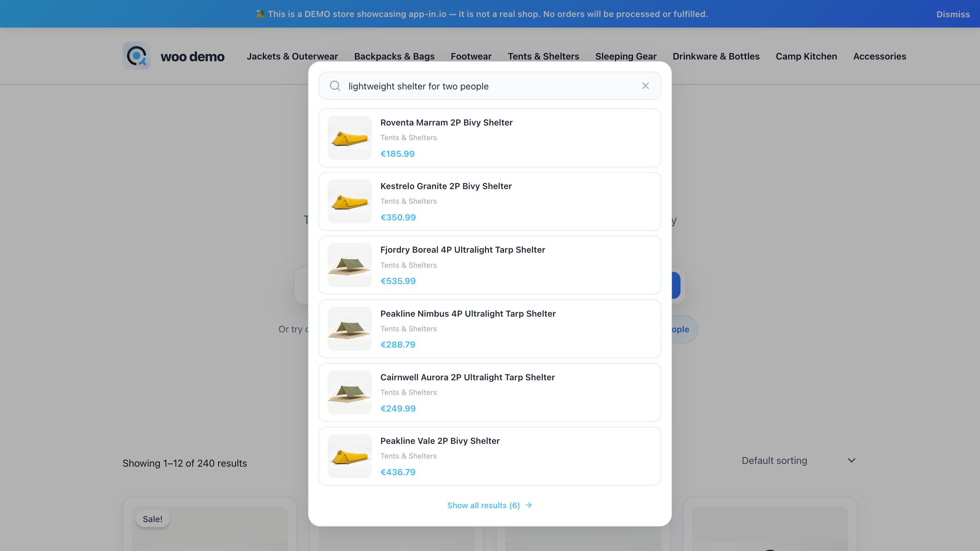This screenshot has height=551, width=980.
Task: Click inside the search text field
Action: click(x=490, y=86)
